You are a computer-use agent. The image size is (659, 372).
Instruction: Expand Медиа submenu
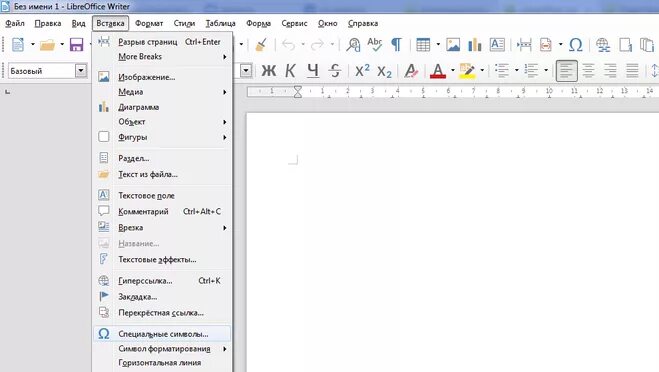pyautogui.click(x=162, y=92)
